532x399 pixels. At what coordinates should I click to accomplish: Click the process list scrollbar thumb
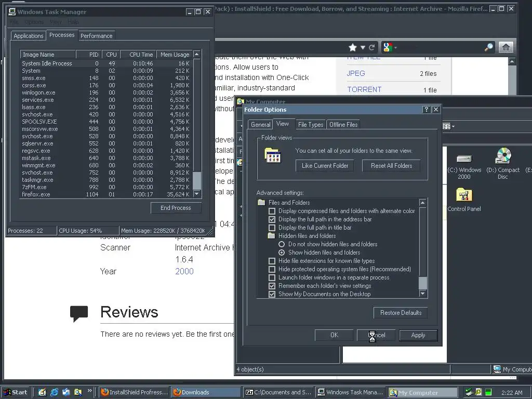[197, 180]
